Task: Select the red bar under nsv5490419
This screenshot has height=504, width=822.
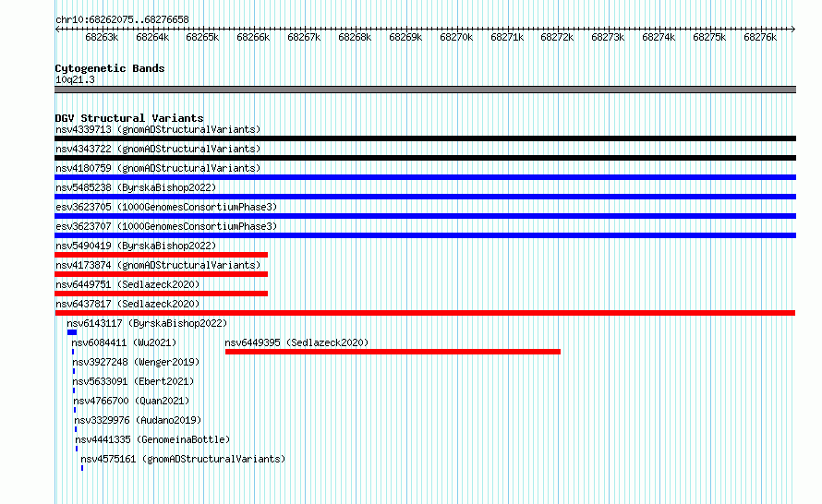Action: click(x=161, y=255)
